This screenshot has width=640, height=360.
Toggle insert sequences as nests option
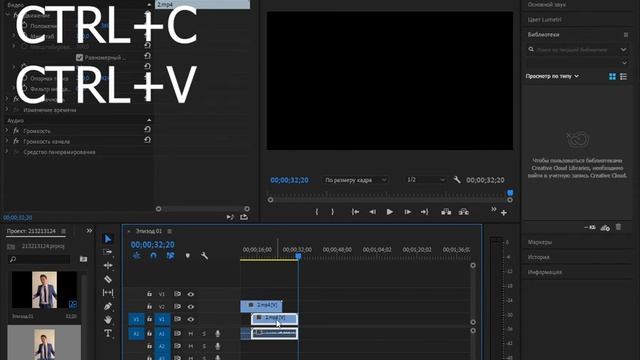[x=136, y=256]
